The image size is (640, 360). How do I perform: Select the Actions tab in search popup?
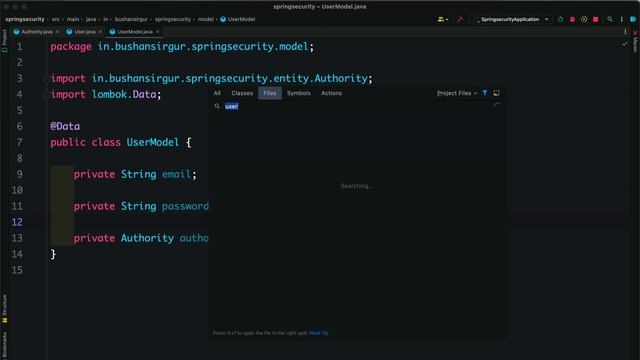pos(331,93)
